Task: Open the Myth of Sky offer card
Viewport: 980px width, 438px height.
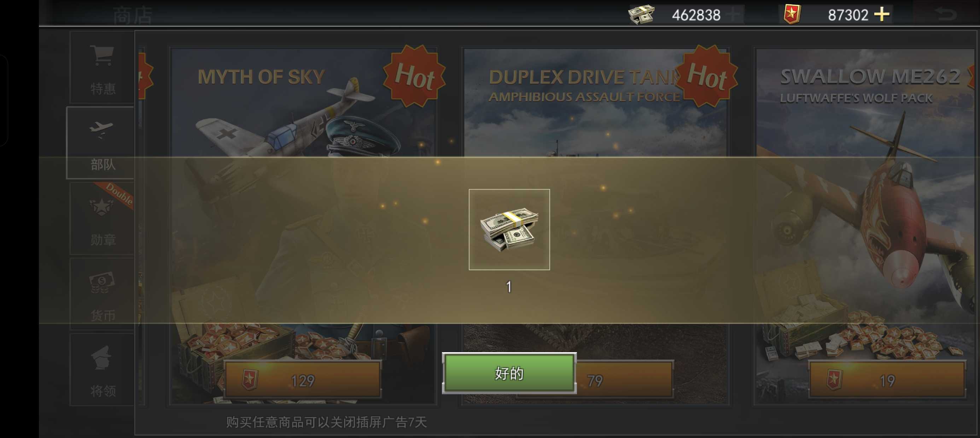Action: (x=303, y=226)
